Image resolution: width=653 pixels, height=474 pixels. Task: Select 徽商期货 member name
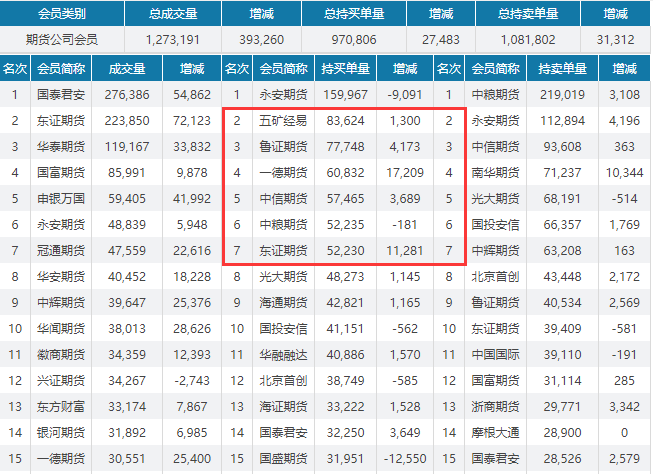pyautogui.click(x=61, y=355)
